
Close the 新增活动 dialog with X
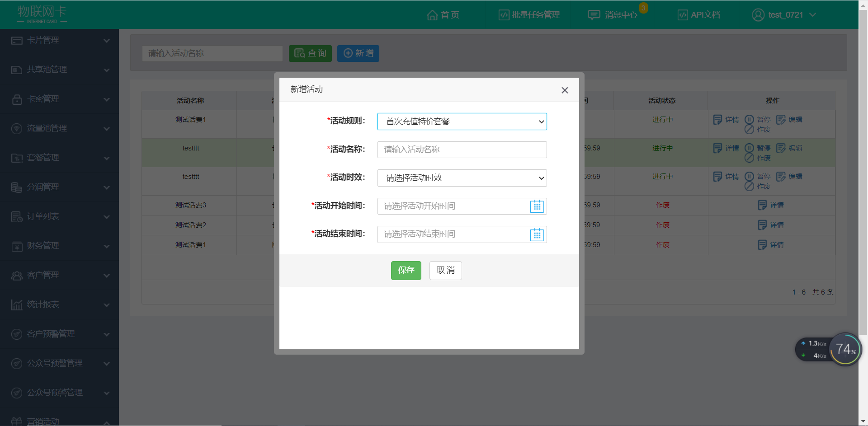(x=565, y=90)
